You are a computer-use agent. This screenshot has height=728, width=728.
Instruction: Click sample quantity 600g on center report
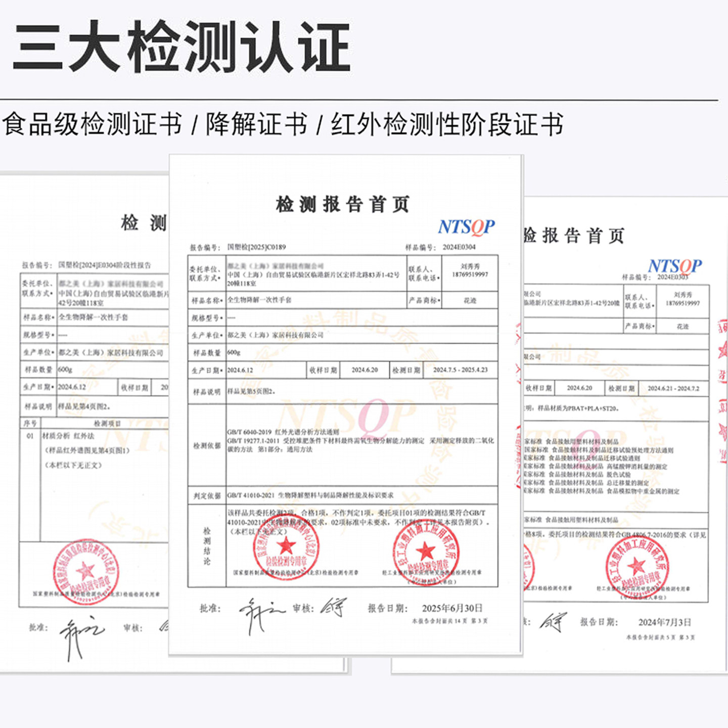click(x=234, y=352)
